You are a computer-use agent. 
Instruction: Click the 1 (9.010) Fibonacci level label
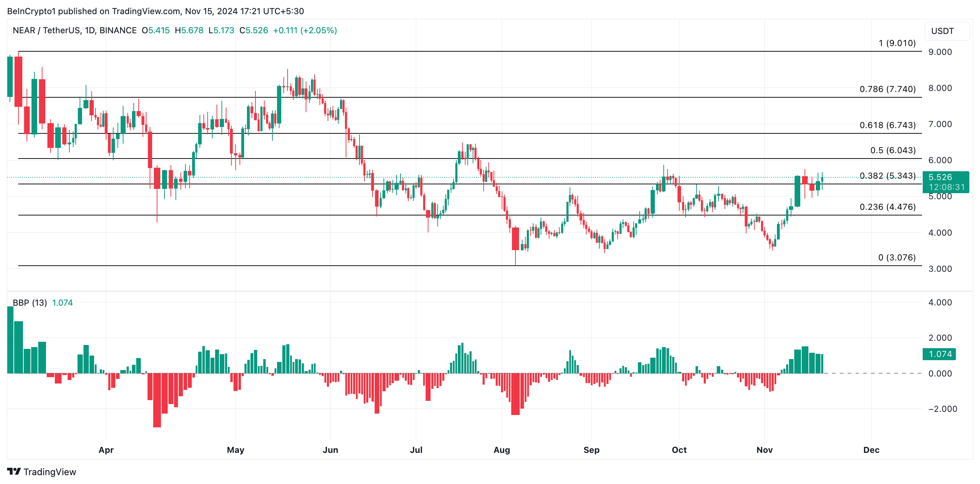[897, 44]
